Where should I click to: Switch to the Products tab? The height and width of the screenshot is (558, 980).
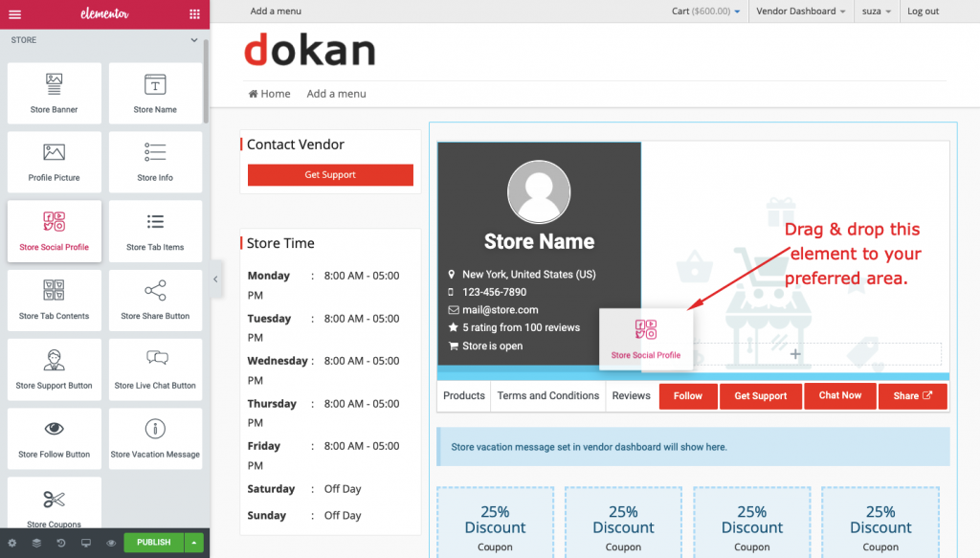click(464, 395)
